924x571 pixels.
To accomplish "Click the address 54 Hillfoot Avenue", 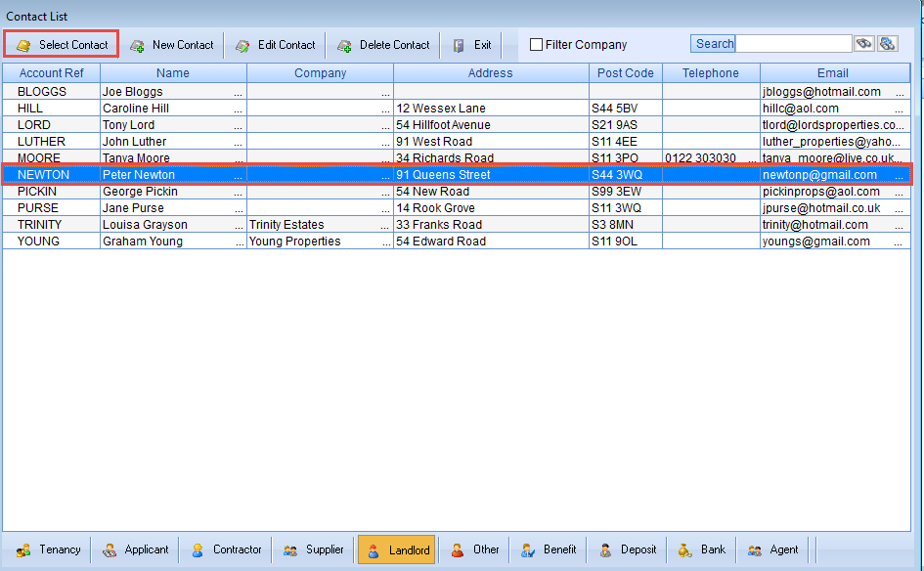I will coord(443,125).
